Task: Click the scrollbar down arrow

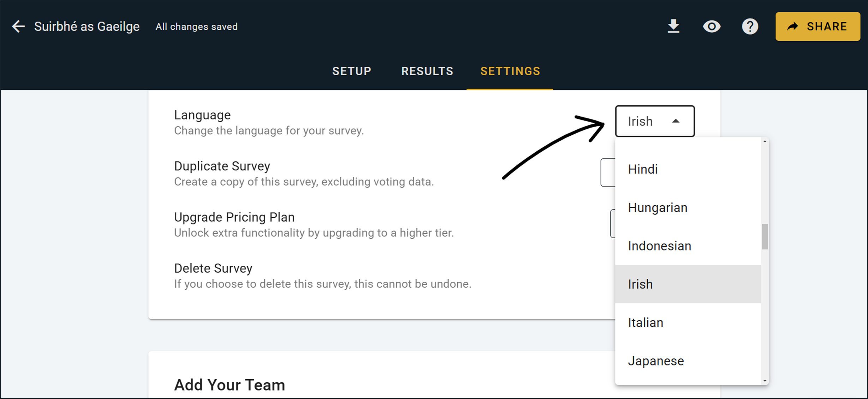Action: pyautogui.click(x=765, y=381)
